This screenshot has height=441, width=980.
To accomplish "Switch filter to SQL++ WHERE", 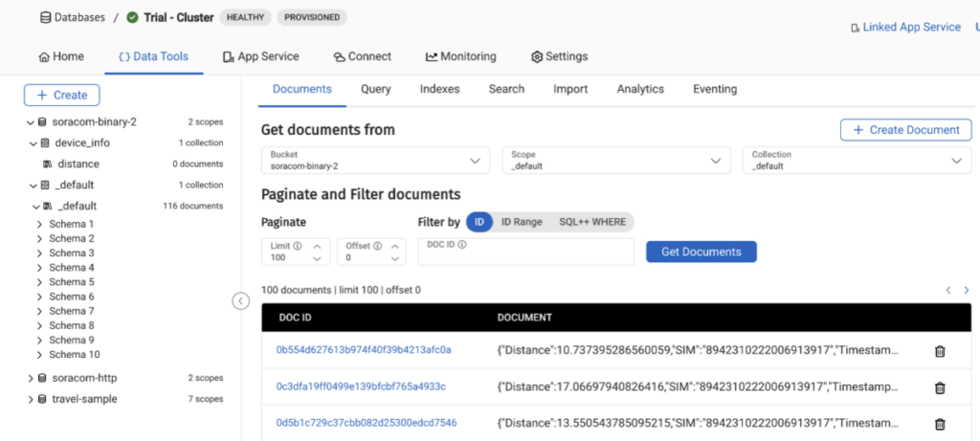I will pyautogui.click(x=592, y=222).
